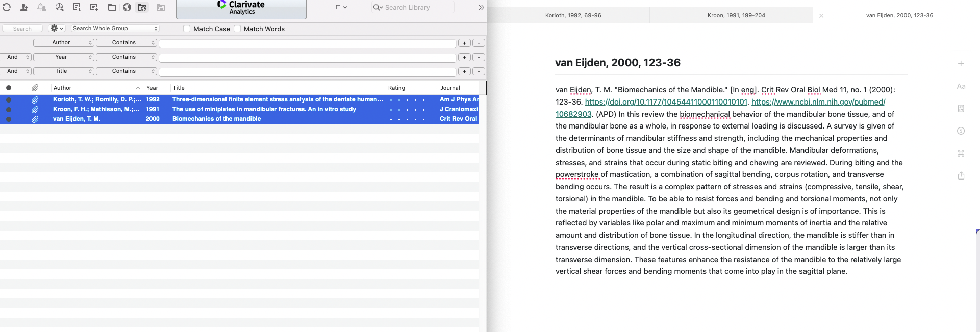980x332 pixels.
Task: Enable the Match Case checkbox
Action: pyautogui.click(x=187, y=29)
